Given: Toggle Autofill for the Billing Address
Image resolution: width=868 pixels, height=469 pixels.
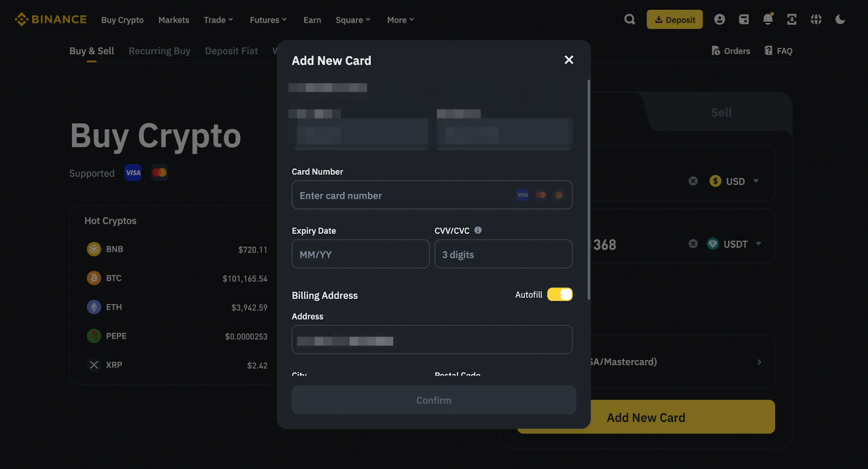Looking at the screenshot, I should (560, 294).
